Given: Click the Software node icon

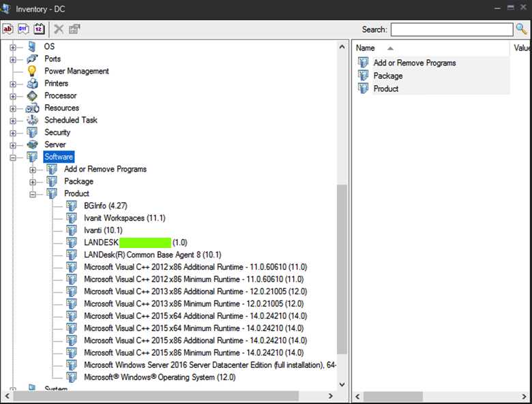Looking at the screenshot, I should [x=32, y=157].
